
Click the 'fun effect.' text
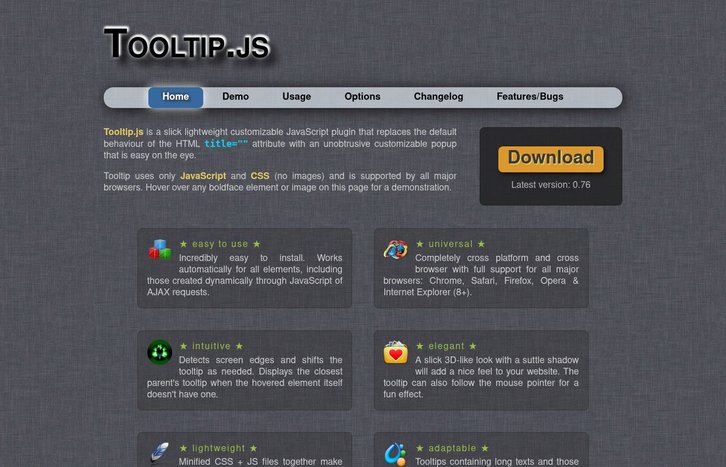tap(403, 394)
